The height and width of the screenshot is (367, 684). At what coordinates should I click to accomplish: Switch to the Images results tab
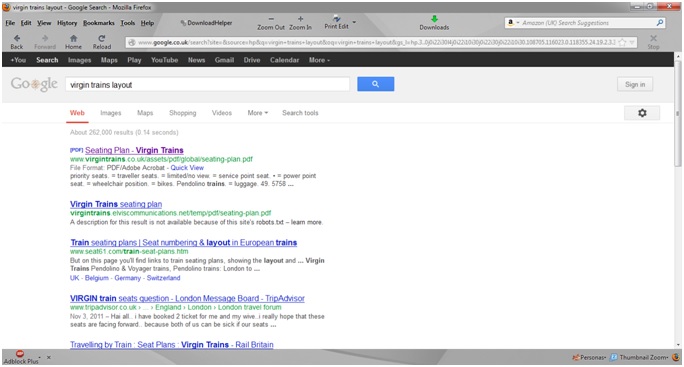(110, 113)
